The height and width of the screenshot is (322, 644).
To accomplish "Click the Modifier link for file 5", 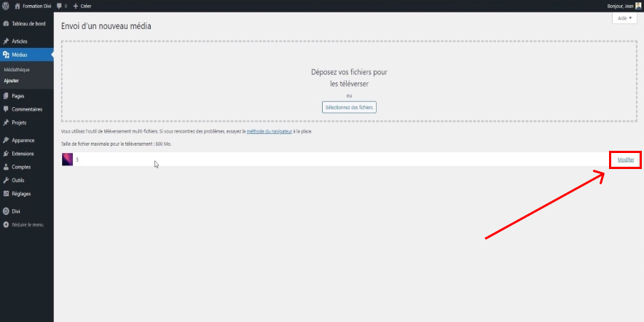I will pyautogui.click(x=626, y=160).
